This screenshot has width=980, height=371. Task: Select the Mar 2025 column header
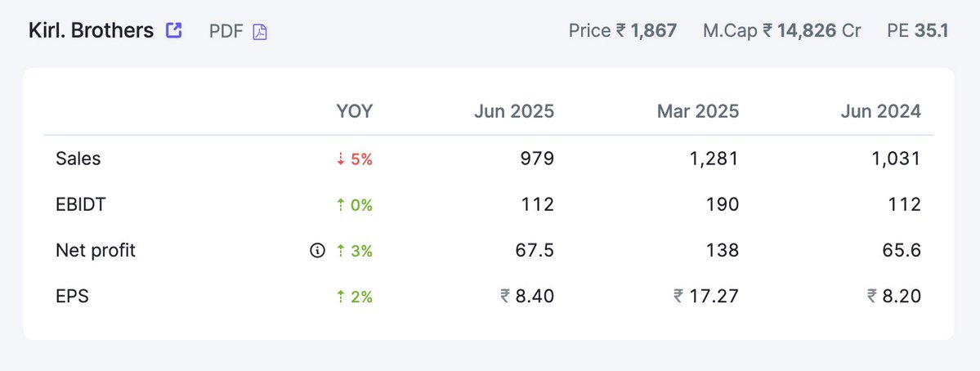click(697, 111)
